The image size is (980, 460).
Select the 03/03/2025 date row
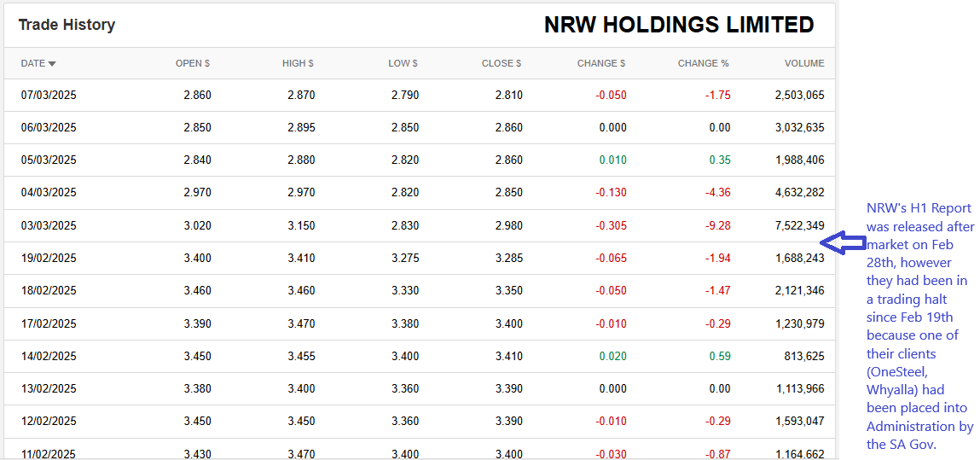pos(49,226)
